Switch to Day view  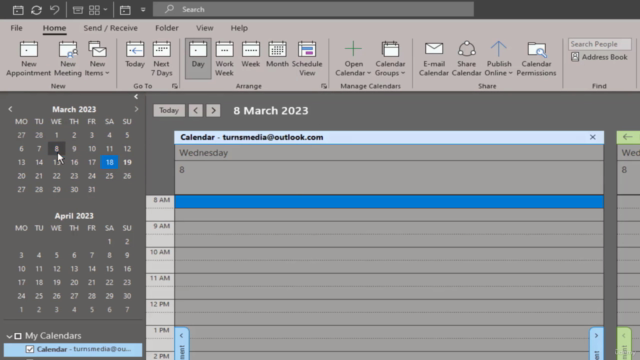[x=198, y=58]
